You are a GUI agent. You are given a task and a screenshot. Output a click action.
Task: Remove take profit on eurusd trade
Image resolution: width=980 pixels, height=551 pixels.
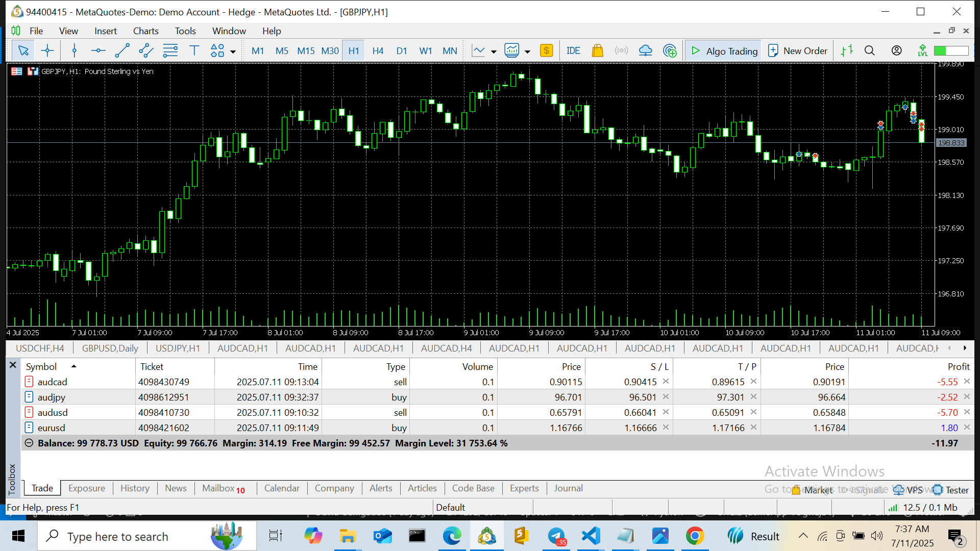coord(753,428)
